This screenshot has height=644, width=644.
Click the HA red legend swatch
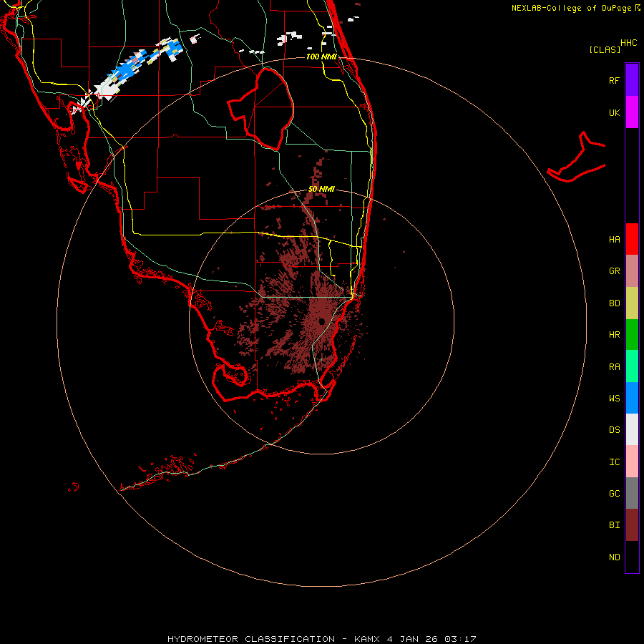(x=632, y=239)
